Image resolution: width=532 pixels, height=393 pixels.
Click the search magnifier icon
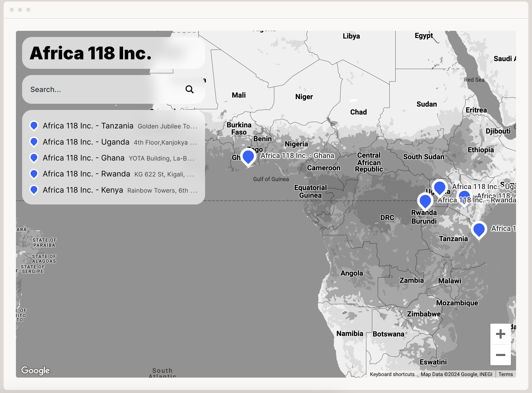pyautogui.click(x=189, y=90)
